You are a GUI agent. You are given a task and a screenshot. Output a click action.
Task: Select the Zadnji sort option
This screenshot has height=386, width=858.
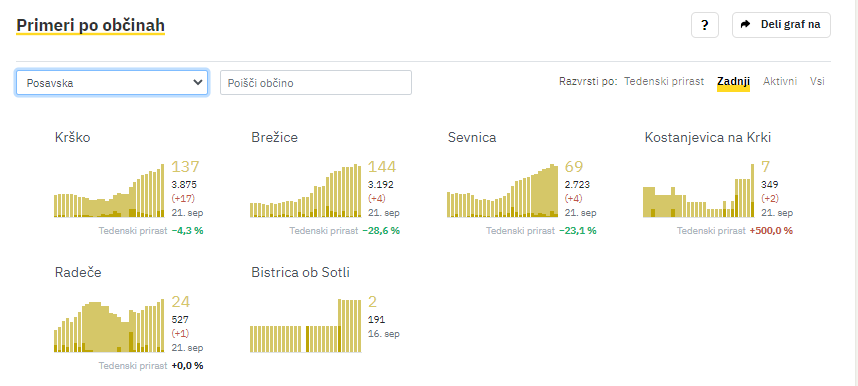pyautogui.click(x=733, y=82)
